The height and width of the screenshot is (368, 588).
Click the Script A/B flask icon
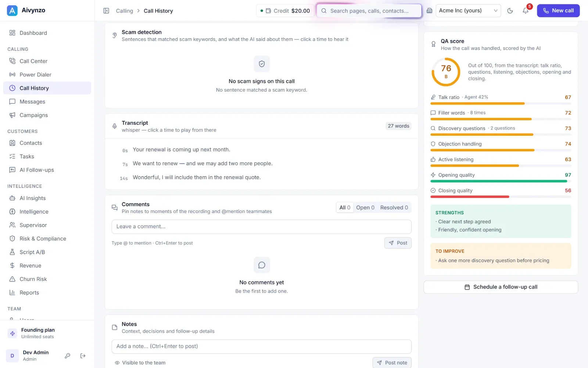pyautogui.click(x=12, y=252)
